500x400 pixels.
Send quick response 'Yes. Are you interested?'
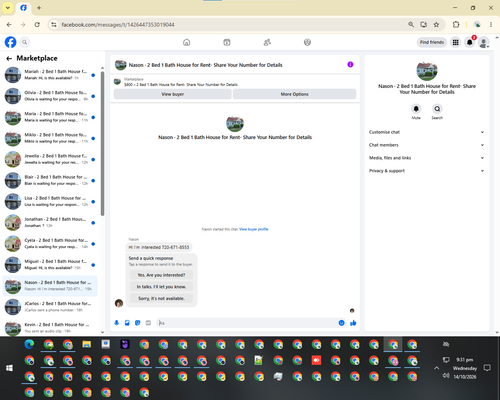coord(161,275)
